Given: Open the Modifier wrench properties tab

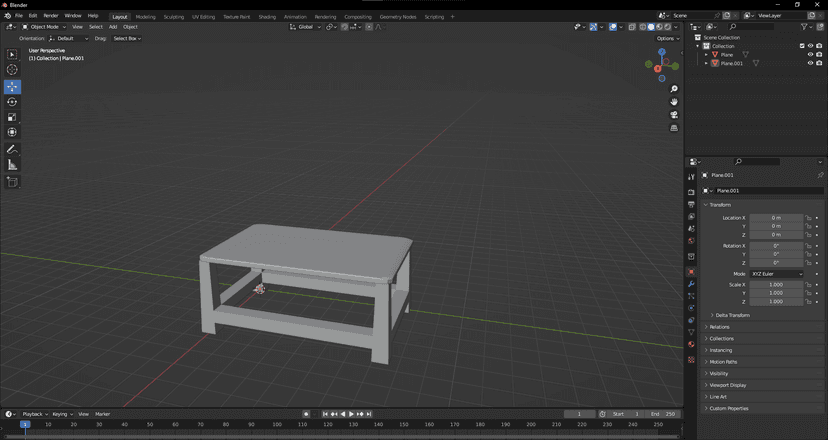Looking at the screenshot, I should coord(691,284).
